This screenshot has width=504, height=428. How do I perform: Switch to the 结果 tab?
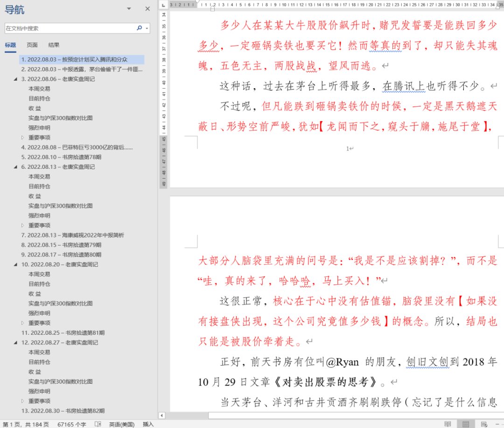[x=54, y=45]
